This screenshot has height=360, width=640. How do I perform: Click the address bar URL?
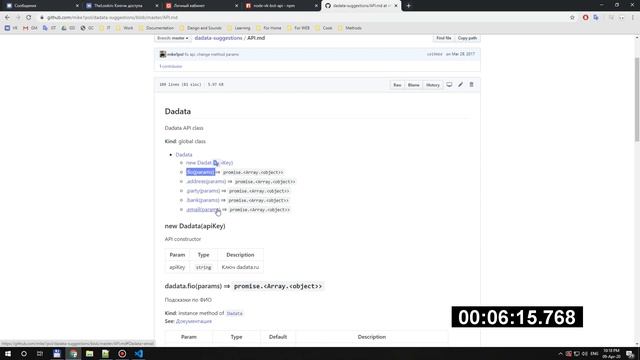pos(112,18)
